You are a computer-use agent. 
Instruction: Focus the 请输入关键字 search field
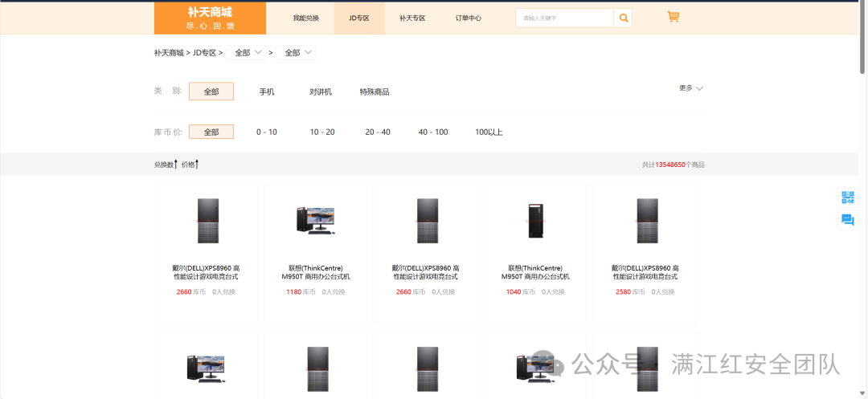point(564,18)
